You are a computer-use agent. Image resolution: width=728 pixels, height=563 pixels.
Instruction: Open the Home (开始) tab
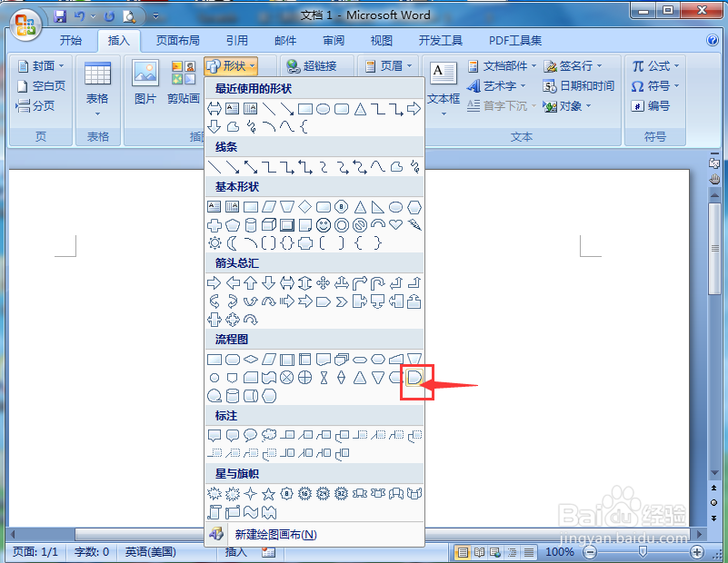click(x=71, y=41)
